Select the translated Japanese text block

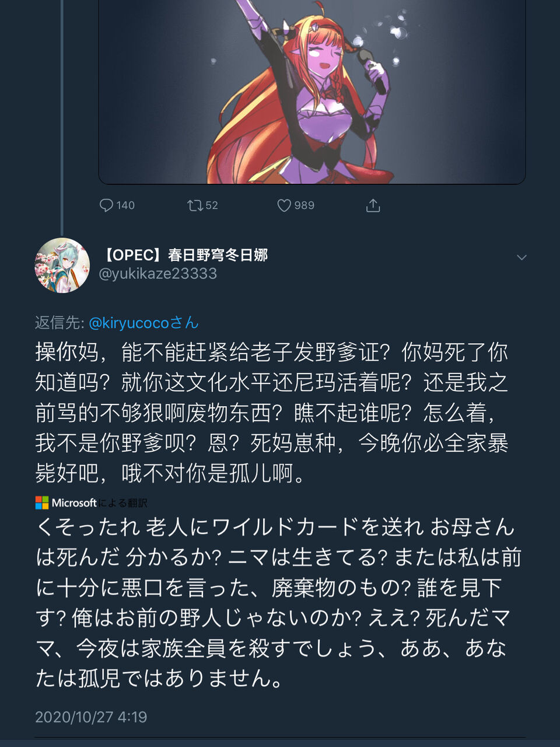click(278, 603)
